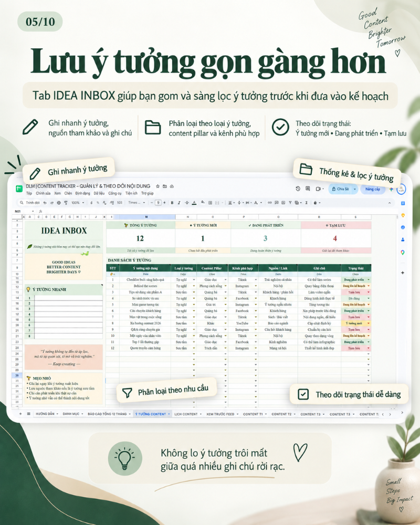Image resolution: width=420 pixels, height=525 pixels.
Task: Apply strikethrough formatting
Action: click(x=186, y=203)
